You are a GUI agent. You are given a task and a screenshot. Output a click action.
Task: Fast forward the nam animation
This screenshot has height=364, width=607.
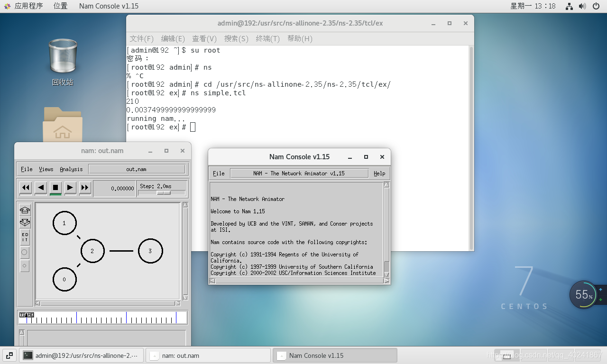(x=85, y=188)
